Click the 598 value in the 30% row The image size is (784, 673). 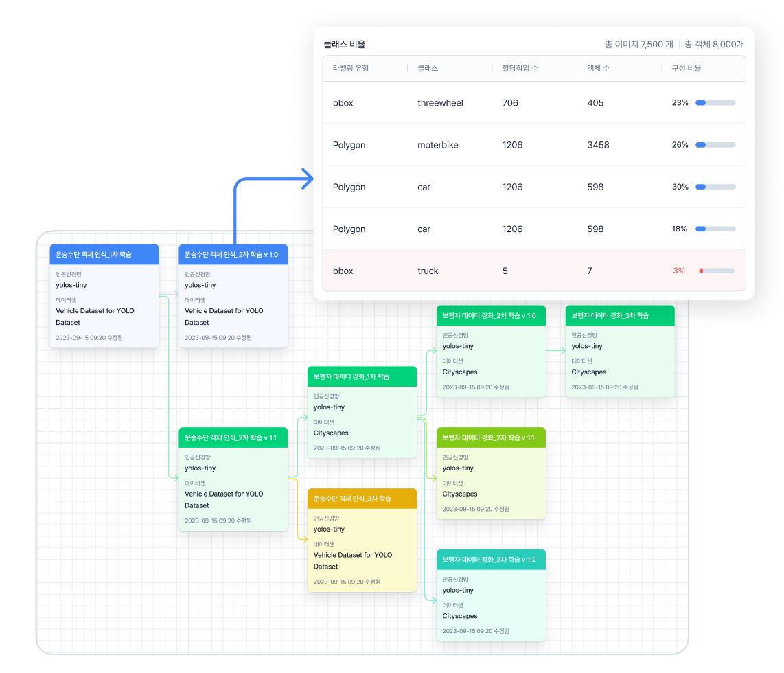coord(595,187)
